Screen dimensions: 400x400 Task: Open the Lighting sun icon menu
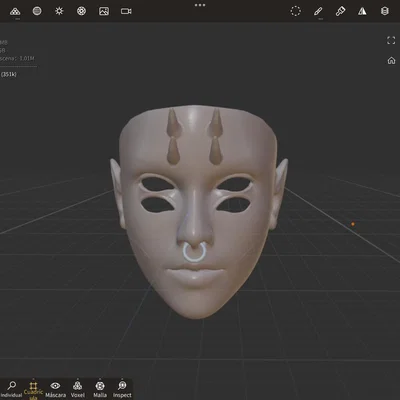tap(59, 11)
